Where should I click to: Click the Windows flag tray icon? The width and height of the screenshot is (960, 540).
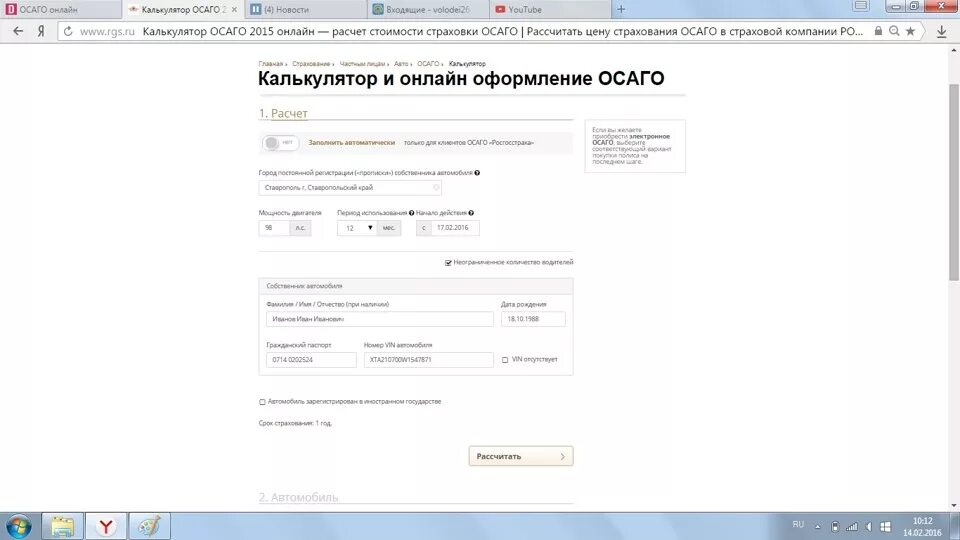click(x=885, y=527)
